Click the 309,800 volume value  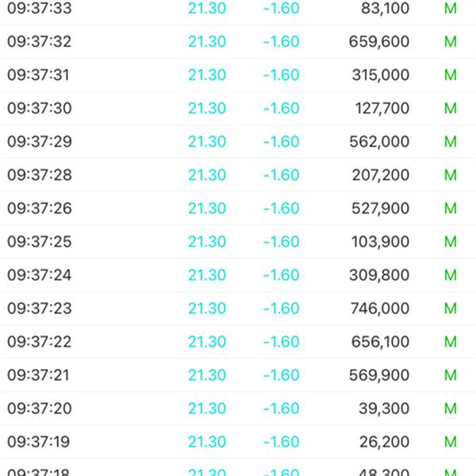click(x=379, y=275)
